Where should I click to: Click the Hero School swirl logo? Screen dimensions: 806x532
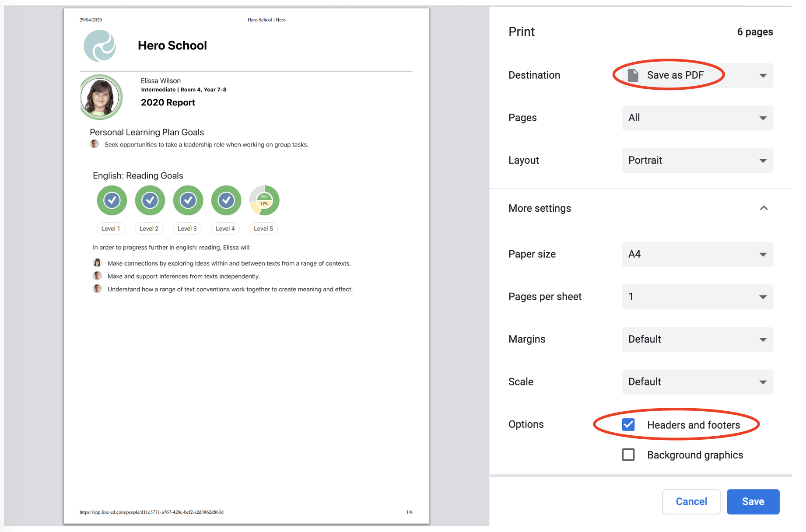coord(100,45)
